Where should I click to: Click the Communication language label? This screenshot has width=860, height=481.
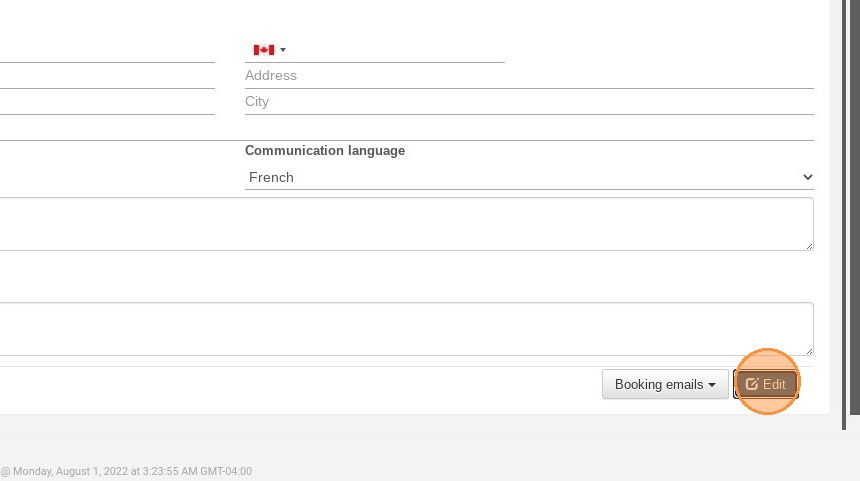[325, 150]
